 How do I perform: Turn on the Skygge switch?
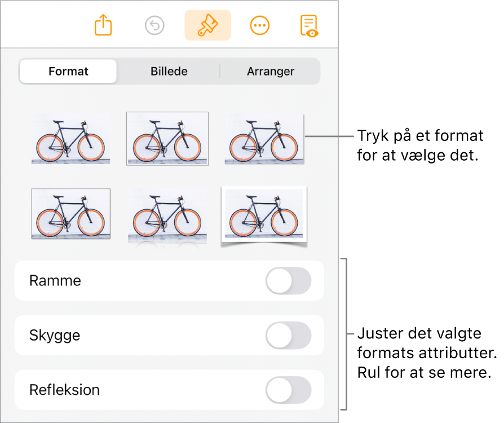(x=288, y=336)
